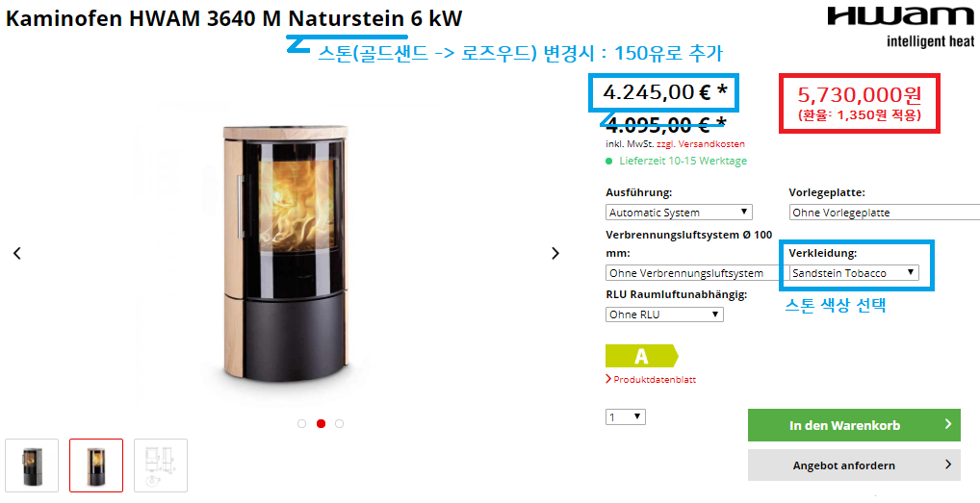Add the stove via In den Warenkorb
The image size is (980, 503).
point(854,426)
